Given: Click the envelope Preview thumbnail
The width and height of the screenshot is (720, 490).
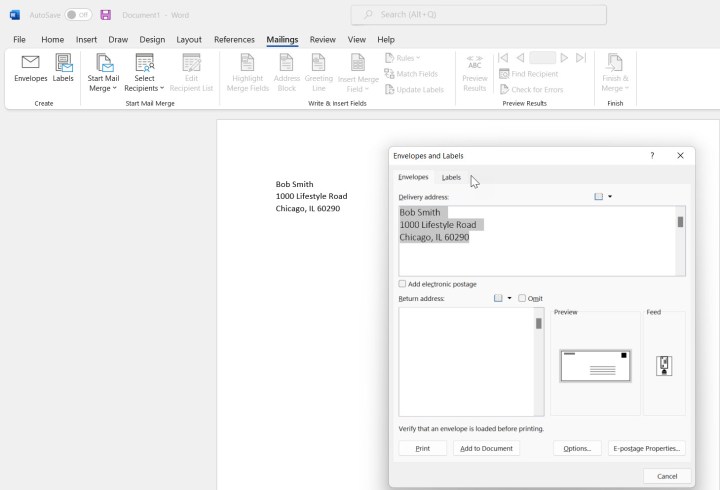Looking at the screenshot, I should click(x=595, y=366).
